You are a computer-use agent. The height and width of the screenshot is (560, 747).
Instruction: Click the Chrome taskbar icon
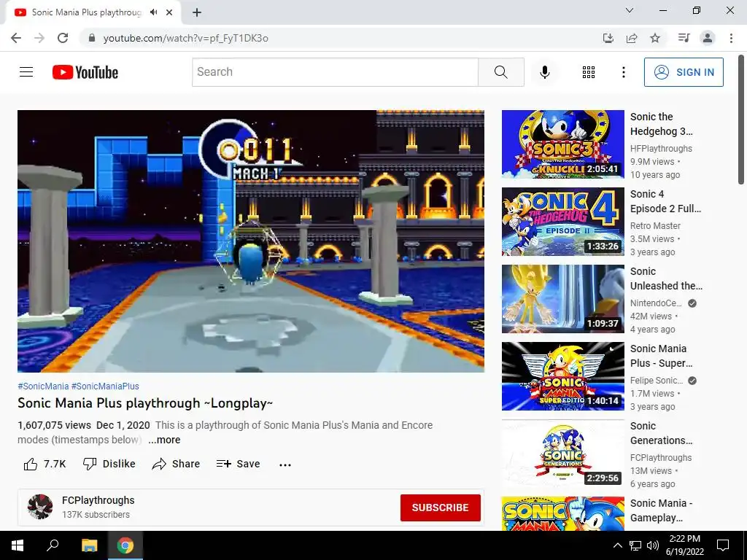pyautogui.click(x=125, y=545)
